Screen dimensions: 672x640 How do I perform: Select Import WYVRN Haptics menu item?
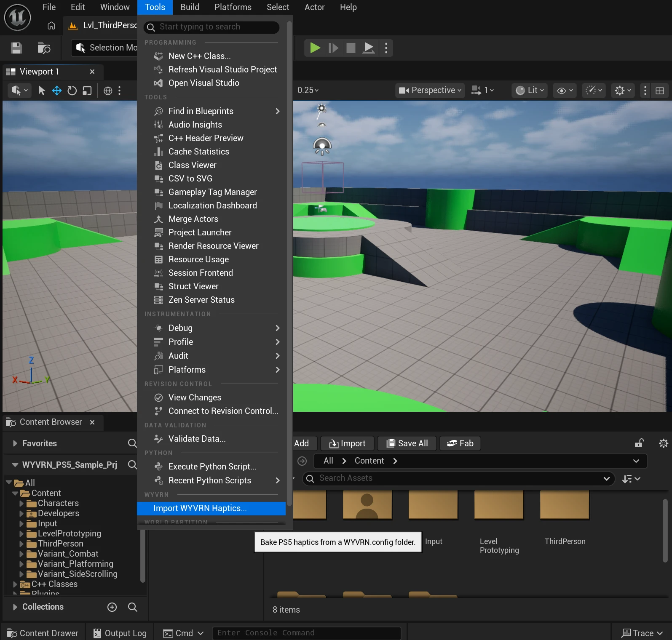[x=211, y=509]
